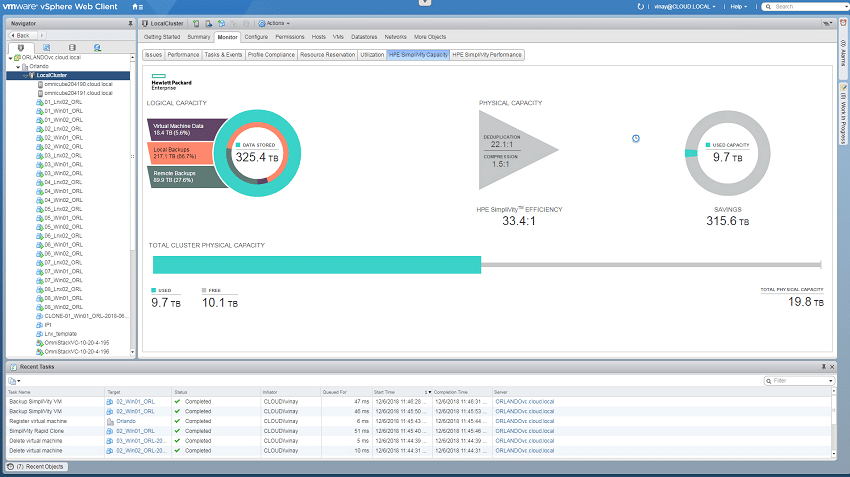The height and width of the screenshot is (477, 850).
Task: Open the More Objects tab
Action: coord(430,37)
